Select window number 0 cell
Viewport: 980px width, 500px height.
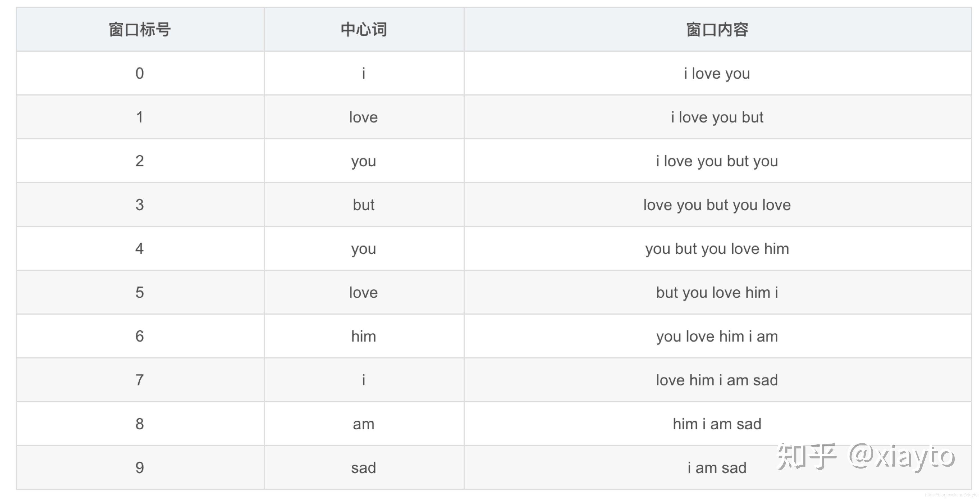(x=140, y=73)
